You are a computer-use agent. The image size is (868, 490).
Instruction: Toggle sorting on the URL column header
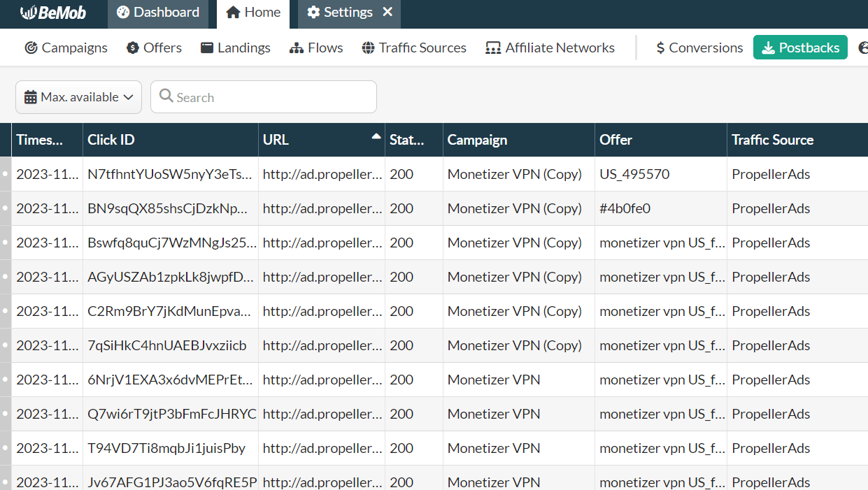click(322, 140)
